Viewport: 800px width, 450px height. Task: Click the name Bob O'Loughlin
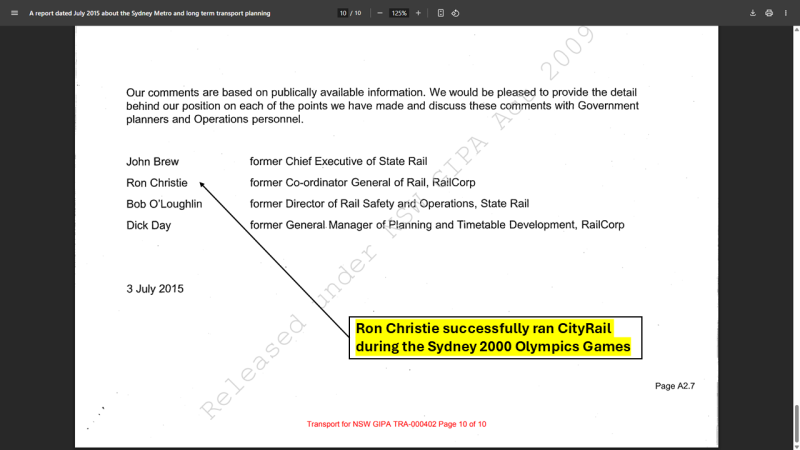pyautogui.click(x=164, y=204)
